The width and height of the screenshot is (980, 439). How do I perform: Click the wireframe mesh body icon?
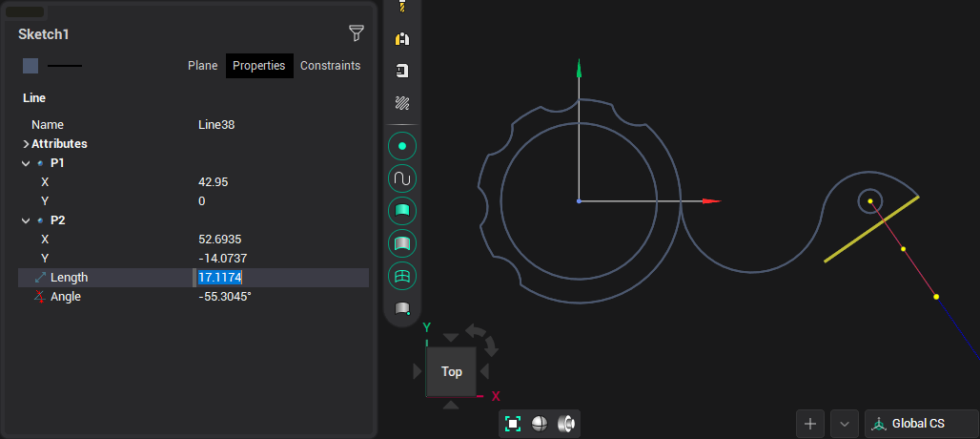click(402, 276)
